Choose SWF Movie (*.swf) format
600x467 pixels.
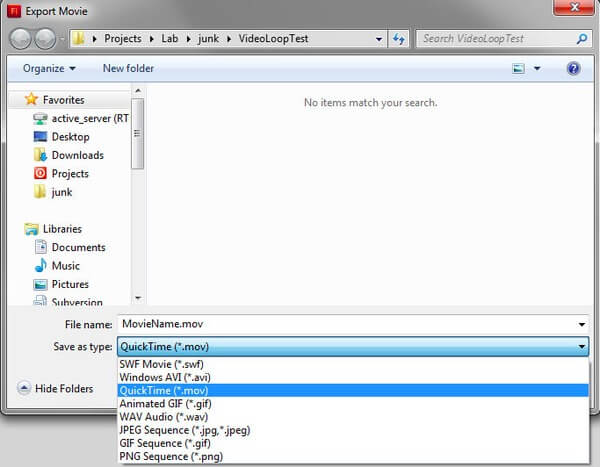(353, 364)
